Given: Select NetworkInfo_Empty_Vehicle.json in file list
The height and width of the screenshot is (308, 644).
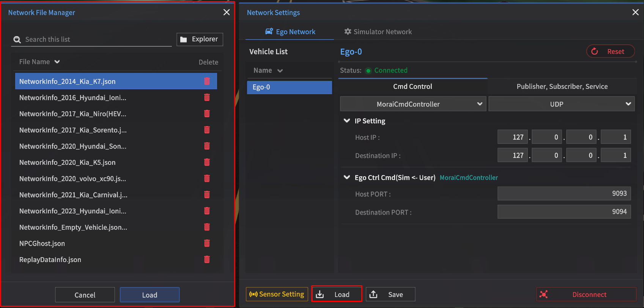Looking at the screenshot, I should (73, 227).
